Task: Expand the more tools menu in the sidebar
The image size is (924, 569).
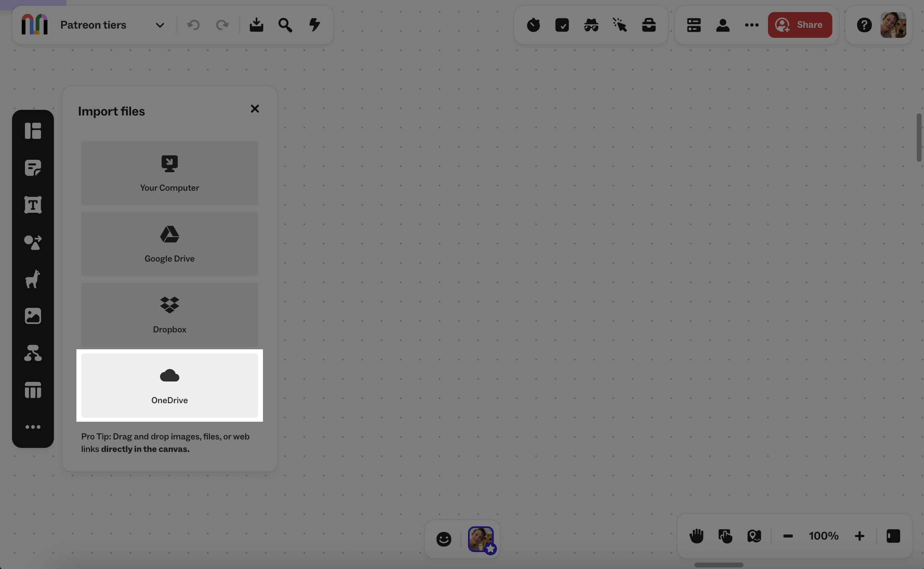Action: (x=33, y=427)
